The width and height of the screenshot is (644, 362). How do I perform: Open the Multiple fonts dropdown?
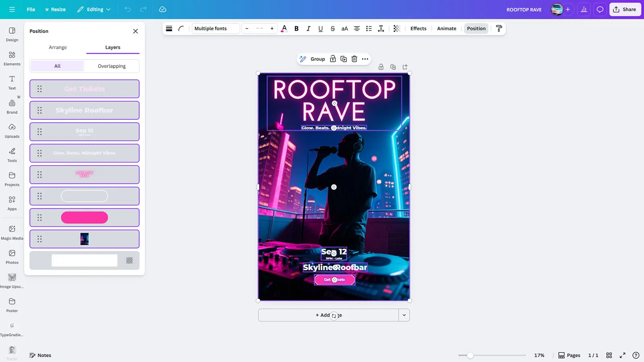coord(215,29)
